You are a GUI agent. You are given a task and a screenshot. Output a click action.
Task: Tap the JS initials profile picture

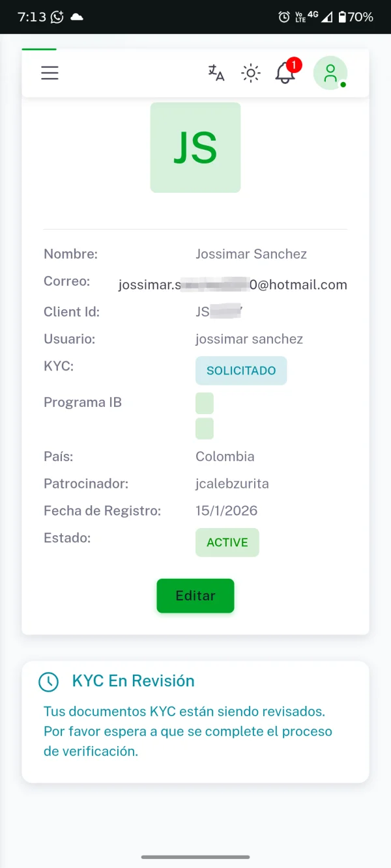(x=195, y=147)
